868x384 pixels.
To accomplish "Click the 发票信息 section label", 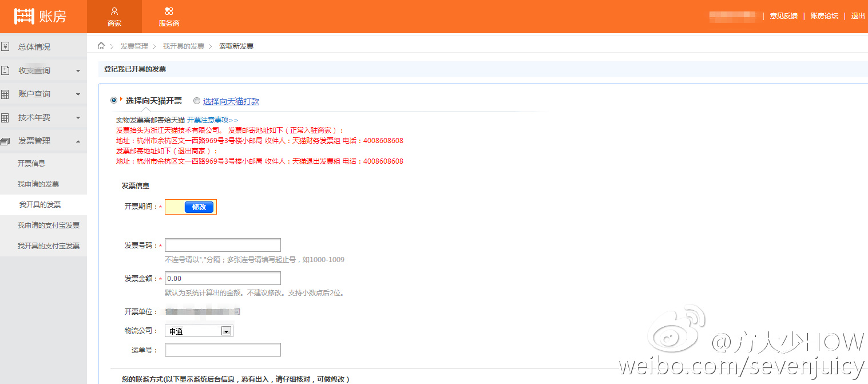I will [x=136, y=186].
